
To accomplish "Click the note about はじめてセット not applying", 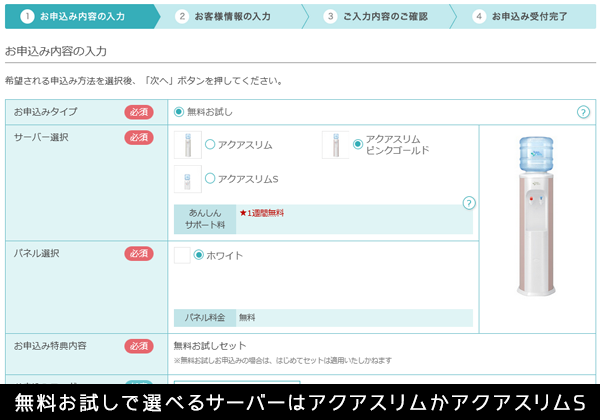I will coord(283,361).
